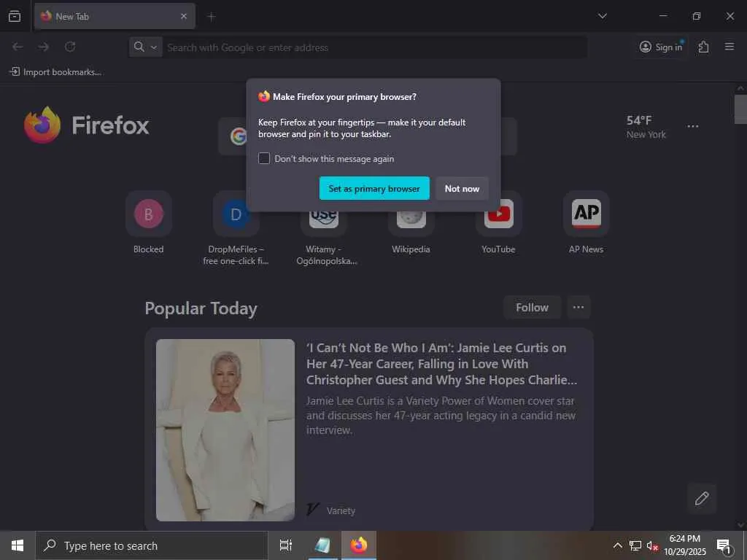The height and width of the screenshot is (560, 747).
Task: Click the customize page pencil icon
Action: (702, 499)
